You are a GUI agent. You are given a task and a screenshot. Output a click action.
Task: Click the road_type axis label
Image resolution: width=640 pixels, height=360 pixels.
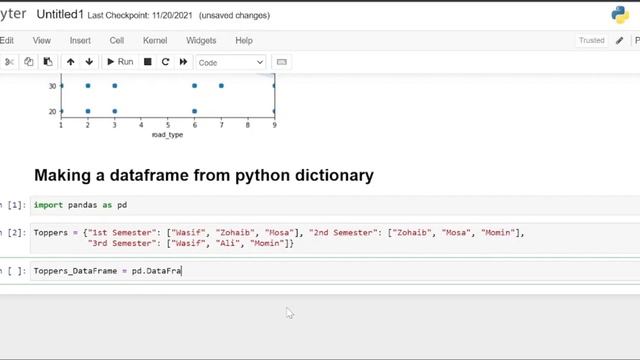point(167,135)
